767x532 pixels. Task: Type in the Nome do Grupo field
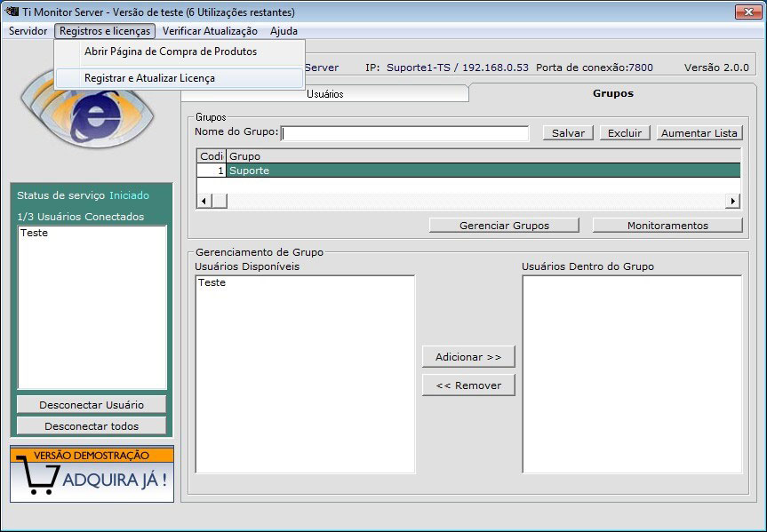(405, 133)
